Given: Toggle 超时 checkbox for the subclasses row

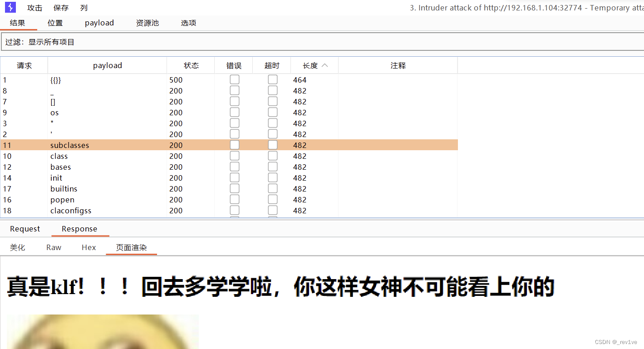Looking at the screenshot, I should [x=273, y=145].
